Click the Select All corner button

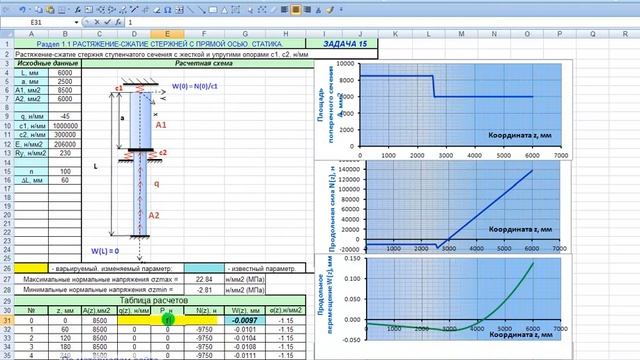tap(7, 34)
